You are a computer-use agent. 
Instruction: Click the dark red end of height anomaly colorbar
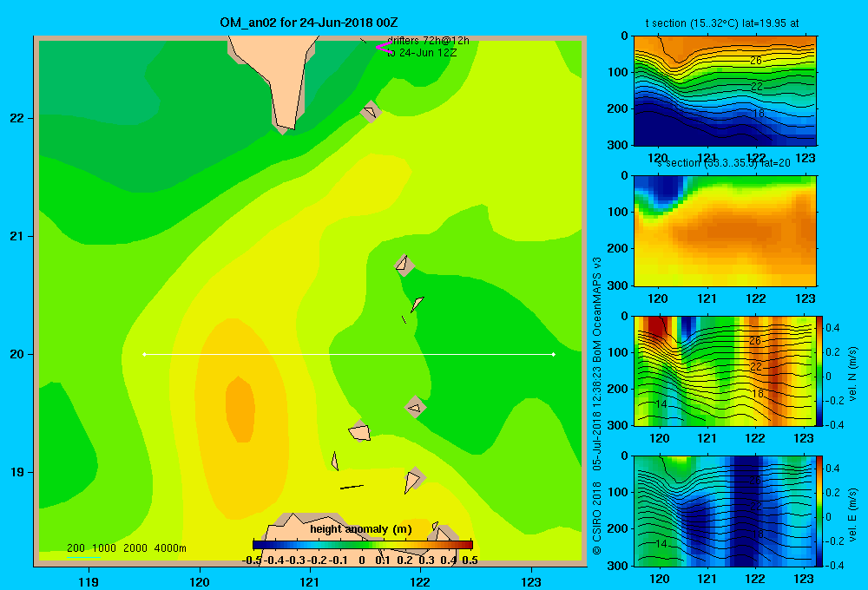468,545
